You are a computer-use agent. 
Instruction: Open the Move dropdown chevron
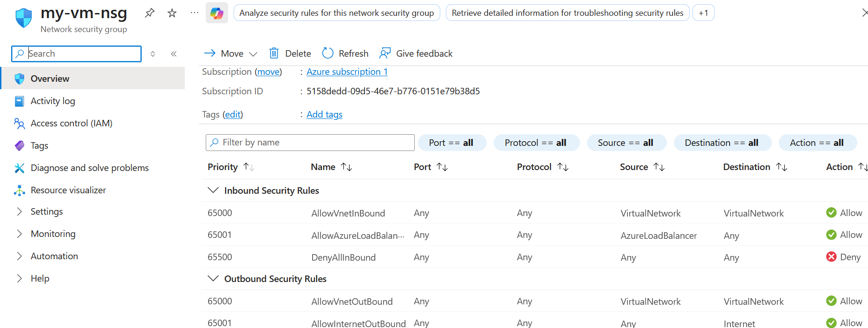coord(253,54)
